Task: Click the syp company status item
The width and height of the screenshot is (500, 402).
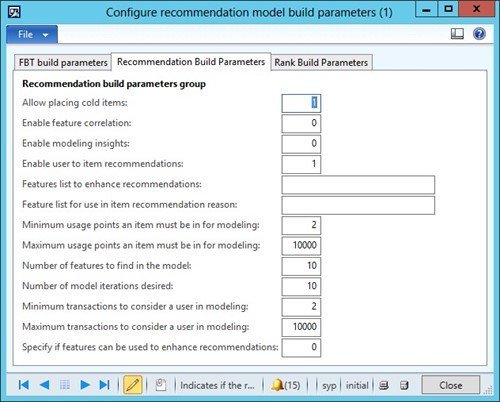Action: tap(329, 385)
